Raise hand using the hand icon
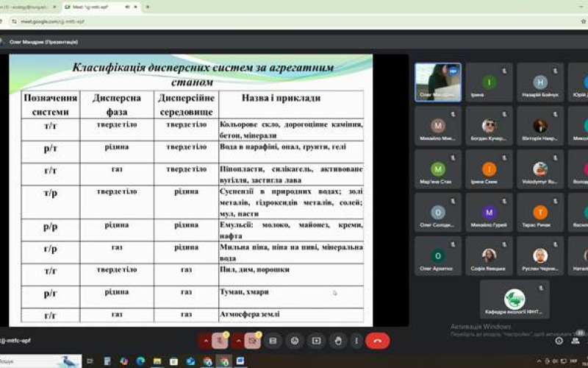The height and width of the screenshot is (368, 588). tap(338, 341)
